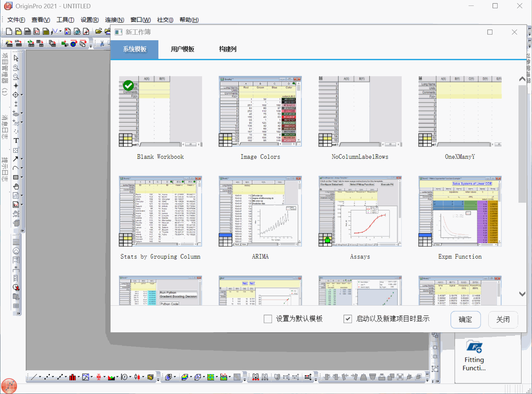
Task: Select the Screen Reader crosshair tool
Action: pyautogui.click(x=16, y=86)
